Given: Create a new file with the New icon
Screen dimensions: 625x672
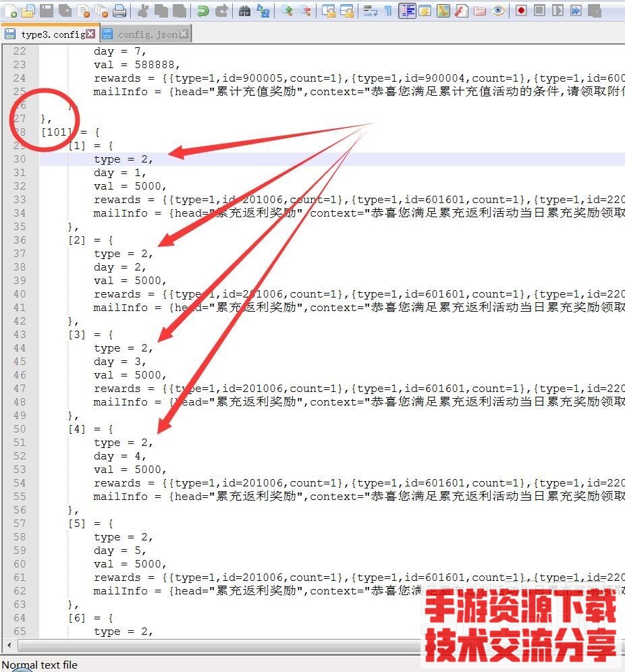Looking at the screenshot, I should tap(10, 11).
